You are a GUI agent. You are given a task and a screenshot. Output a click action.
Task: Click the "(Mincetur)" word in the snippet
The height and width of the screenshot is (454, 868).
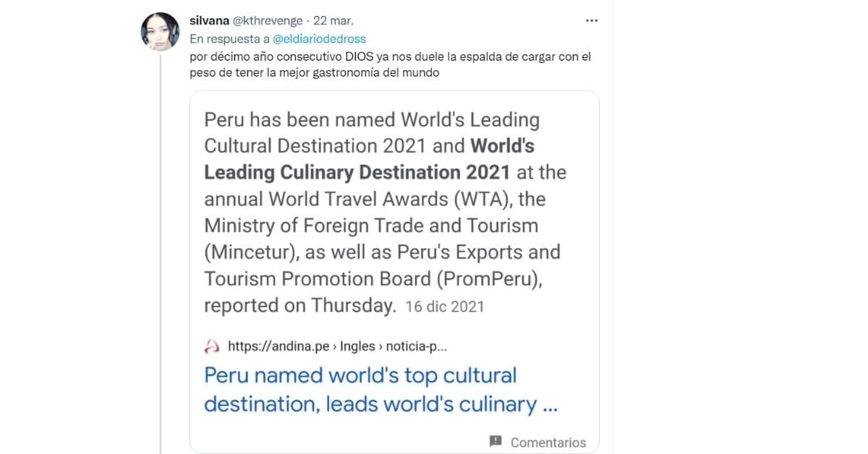click(250, 252)
